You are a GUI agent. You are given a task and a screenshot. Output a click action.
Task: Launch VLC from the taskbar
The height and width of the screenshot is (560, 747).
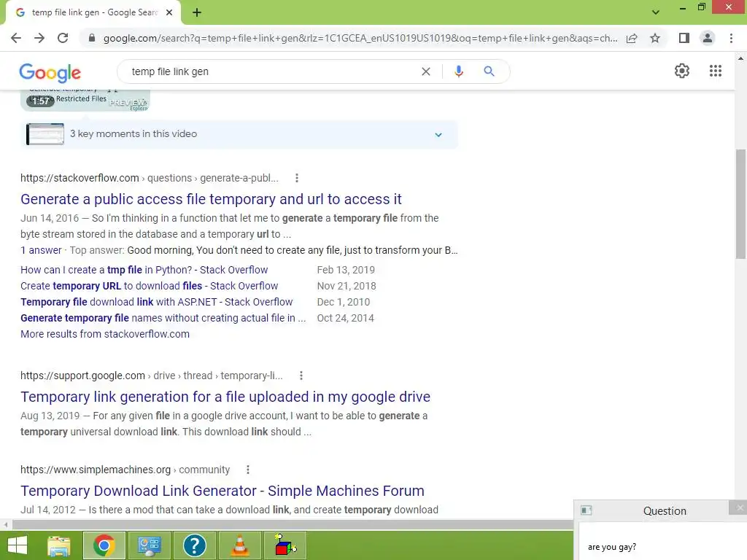(x=239, y=545)
